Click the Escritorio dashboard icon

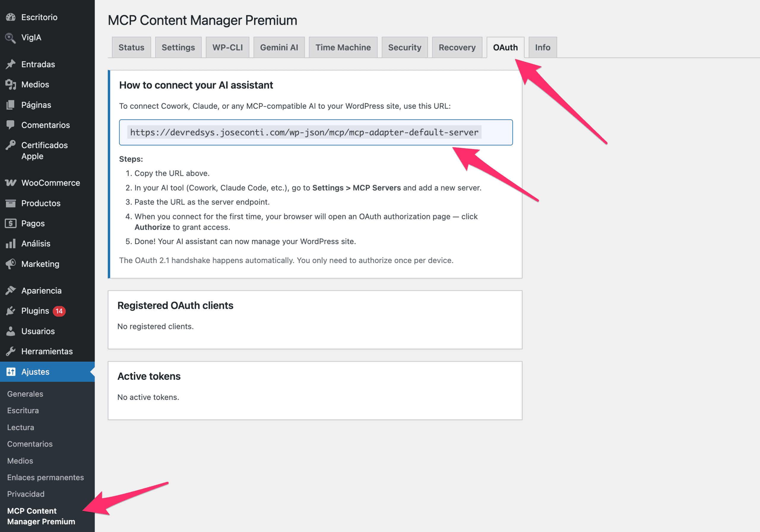click(x=11, y=17)
